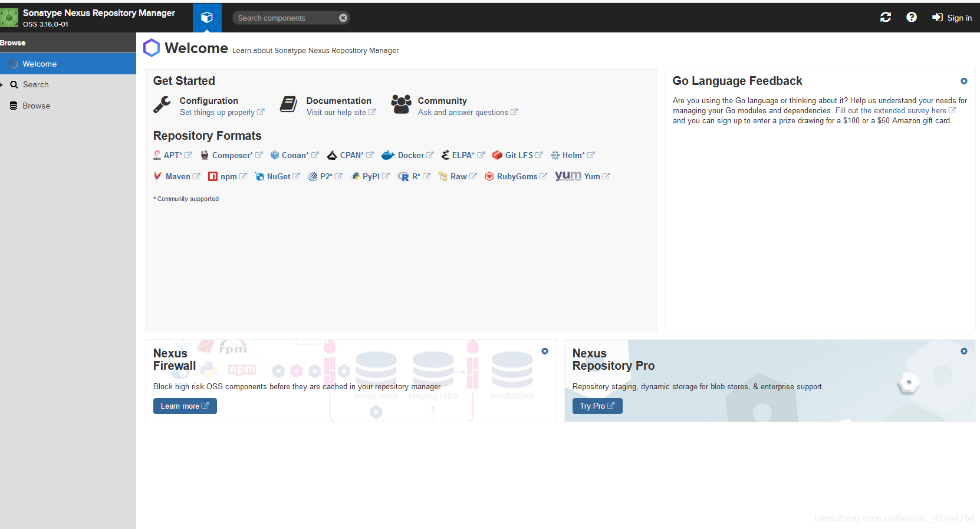This screenshot has width=980, height=529.
Task: Open the Set things up properly link
Action: coord(222,112)
